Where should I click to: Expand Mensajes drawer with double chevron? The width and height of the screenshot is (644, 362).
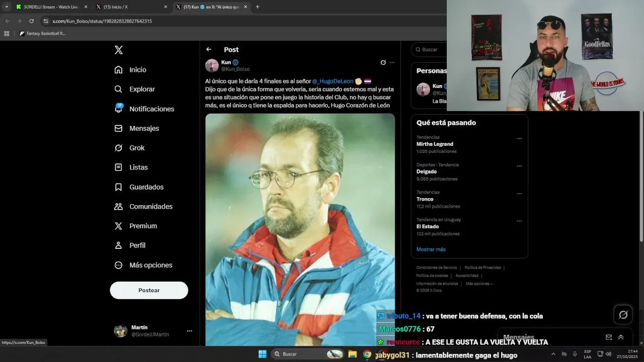coord(621,337)
